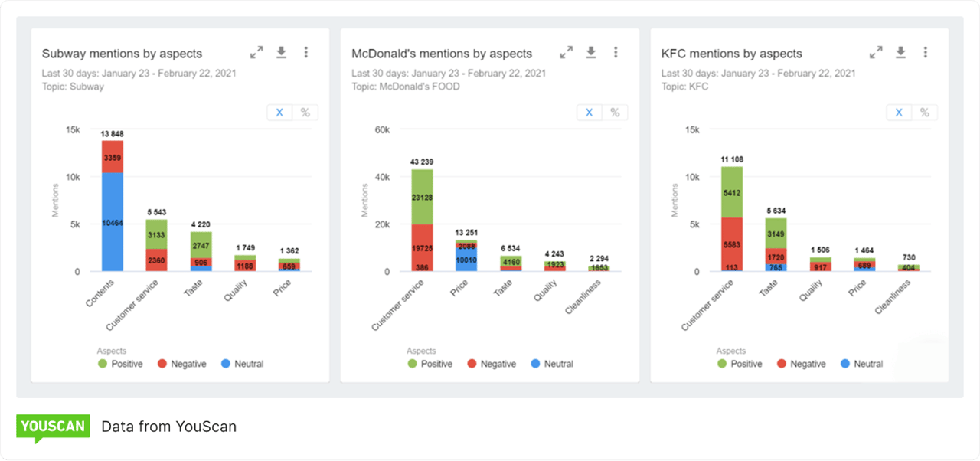980x461 pixels.
Task: Open the KFC chart three-dot menu
Action: pos(925,52)
